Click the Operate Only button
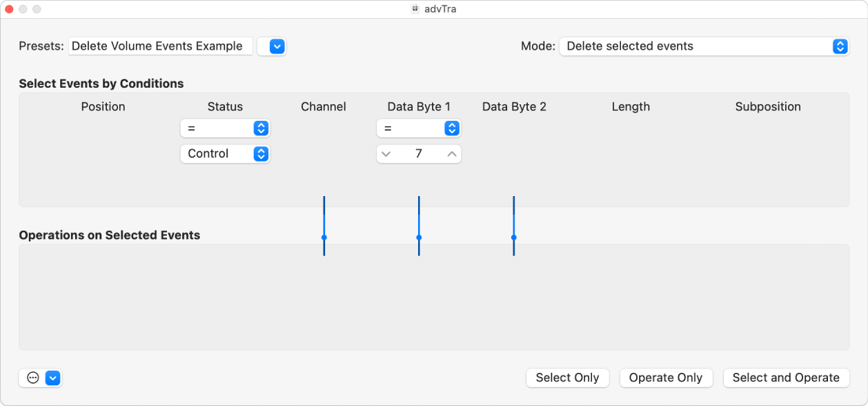 (666, 378)
